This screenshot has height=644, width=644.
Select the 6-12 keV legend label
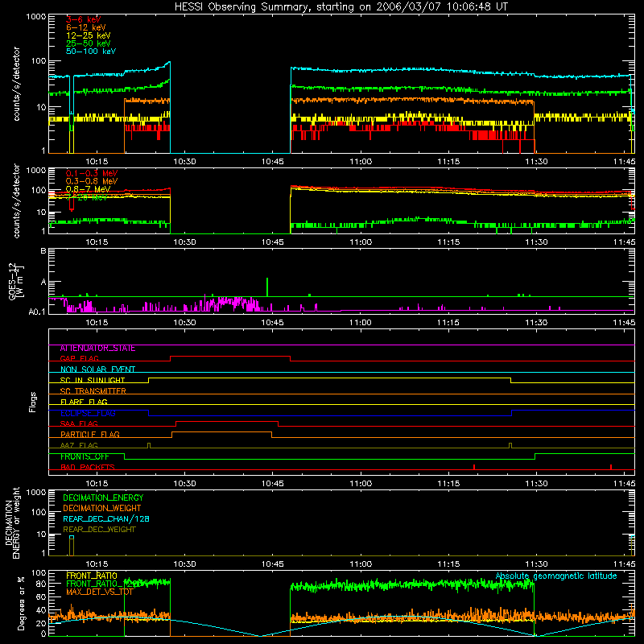86,27
